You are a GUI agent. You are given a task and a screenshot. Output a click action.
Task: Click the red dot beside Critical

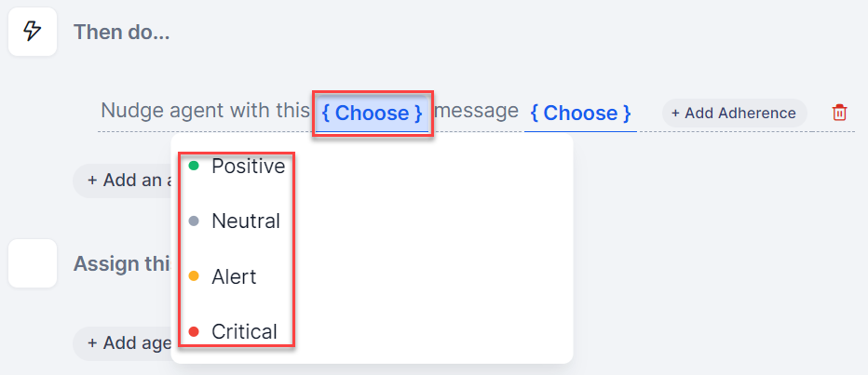click(x=194, y=331)
